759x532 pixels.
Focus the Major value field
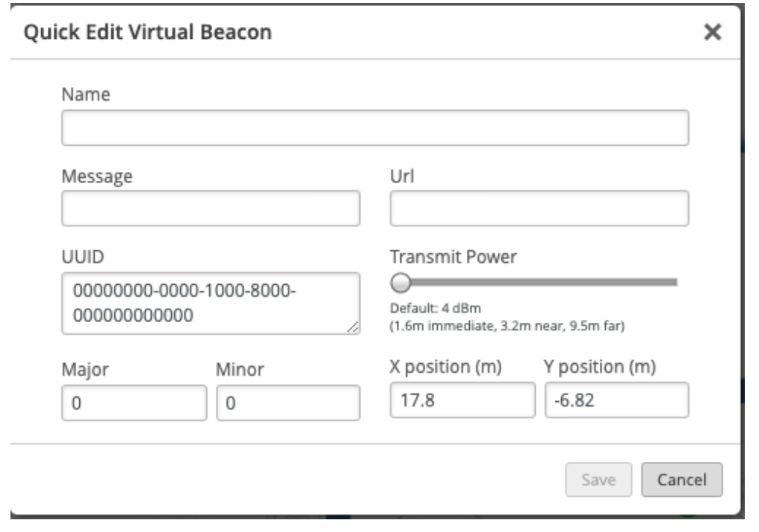[x=134, y=403]
